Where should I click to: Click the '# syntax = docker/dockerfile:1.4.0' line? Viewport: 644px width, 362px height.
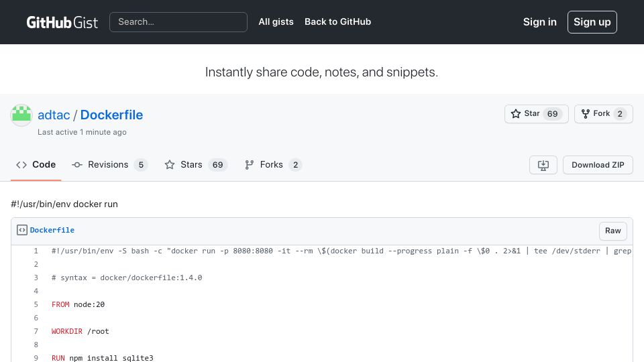click(127, 278)
